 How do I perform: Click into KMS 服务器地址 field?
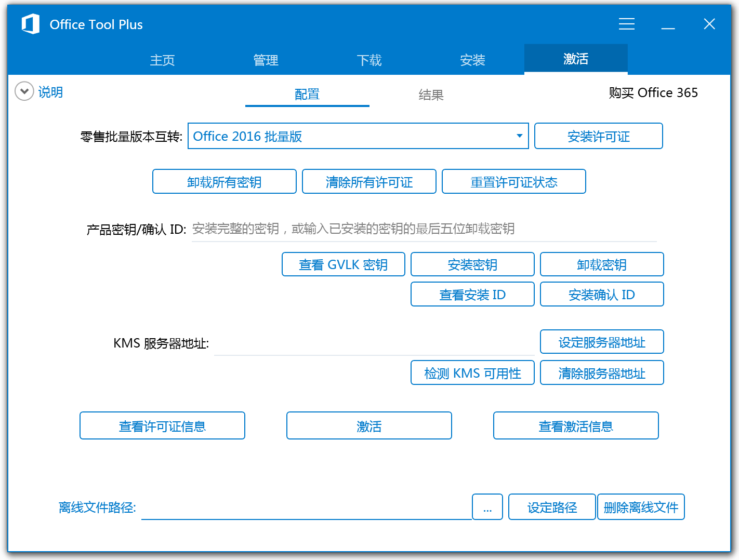coord(374,343)
